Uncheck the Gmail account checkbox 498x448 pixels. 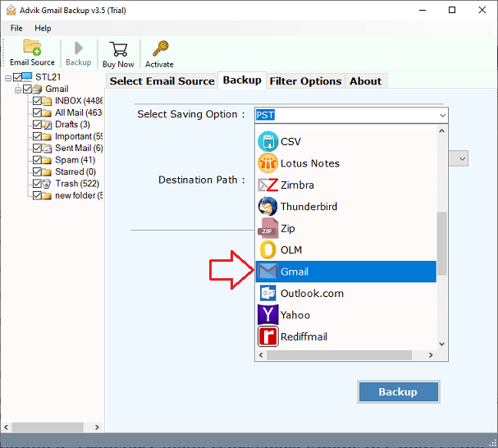click(27, 89)
